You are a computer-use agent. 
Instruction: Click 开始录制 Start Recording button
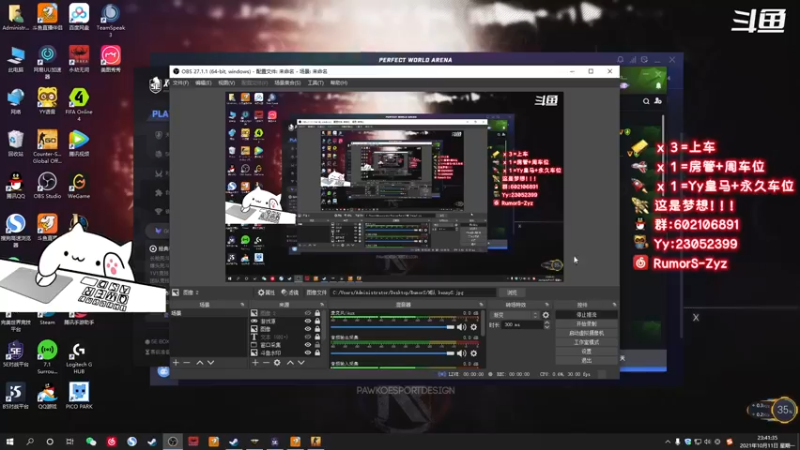tap(586, 324)
